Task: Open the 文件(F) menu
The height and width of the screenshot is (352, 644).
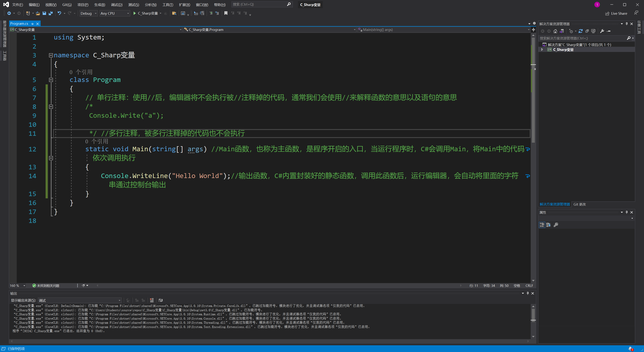Action: point(18,5)
